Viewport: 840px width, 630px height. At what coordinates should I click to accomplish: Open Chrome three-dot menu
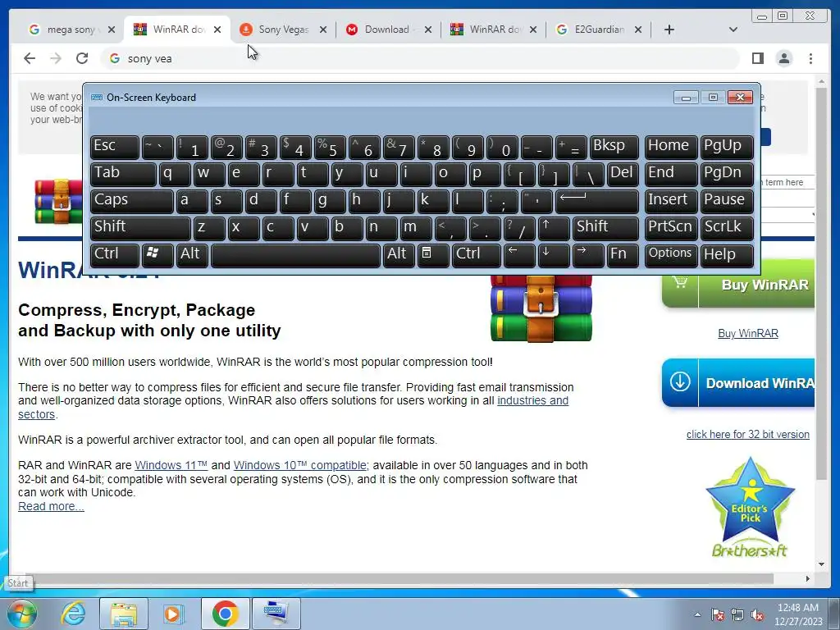point(810,58)
